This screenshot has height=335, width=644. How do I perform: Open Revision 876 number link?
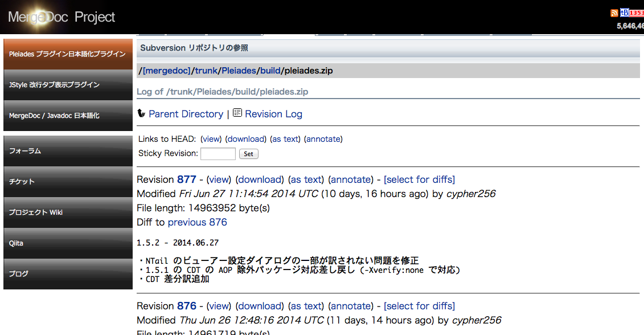(186, 306)
